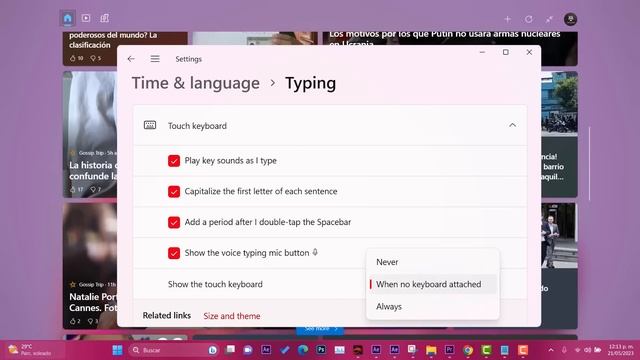Image resolution: width=640 pixels, height=360 pixels.
Task: Launch Google Chrome from the taskbar
Action: (x=468, y=350)
